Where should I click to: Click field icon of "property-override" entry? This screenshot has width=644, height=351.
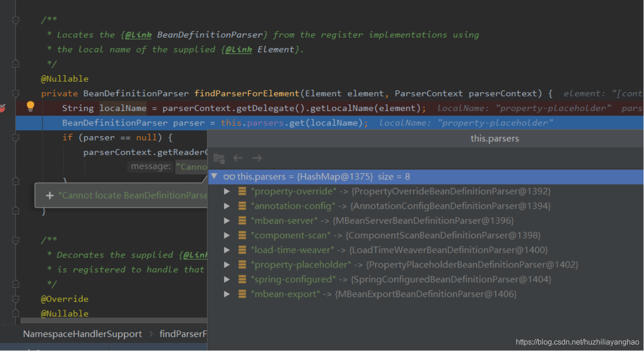(x=242, y=191)
